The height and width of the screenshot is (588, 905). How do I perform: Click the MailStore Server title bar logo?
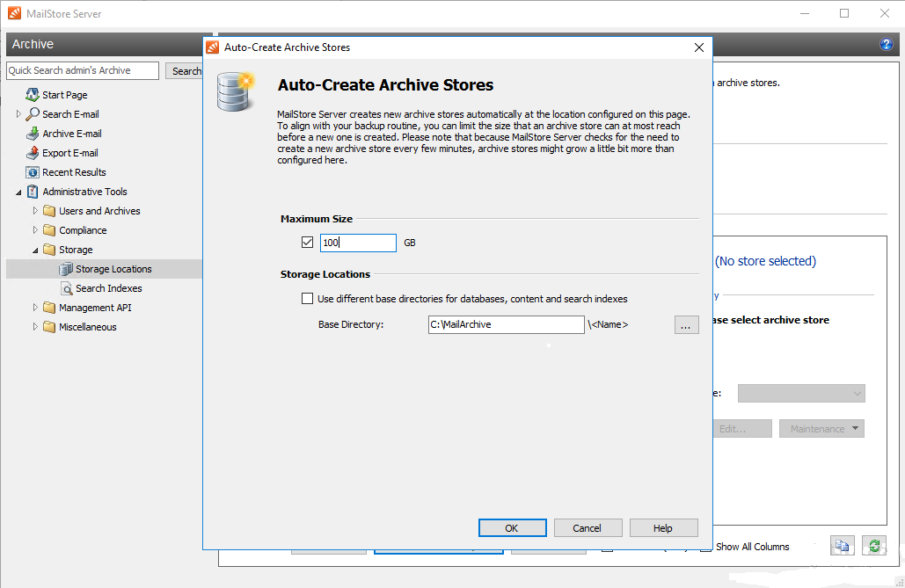(x=14, y=13)
